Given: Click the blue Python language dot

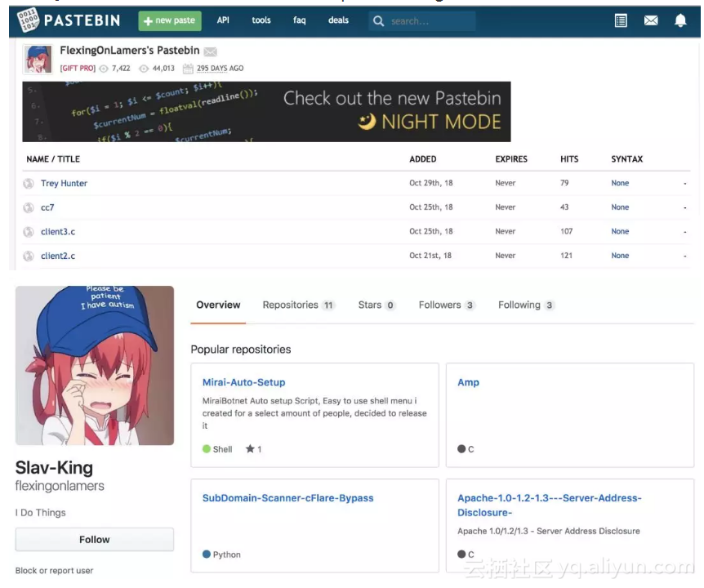Looking at the screenshot, I should (207, 554).
